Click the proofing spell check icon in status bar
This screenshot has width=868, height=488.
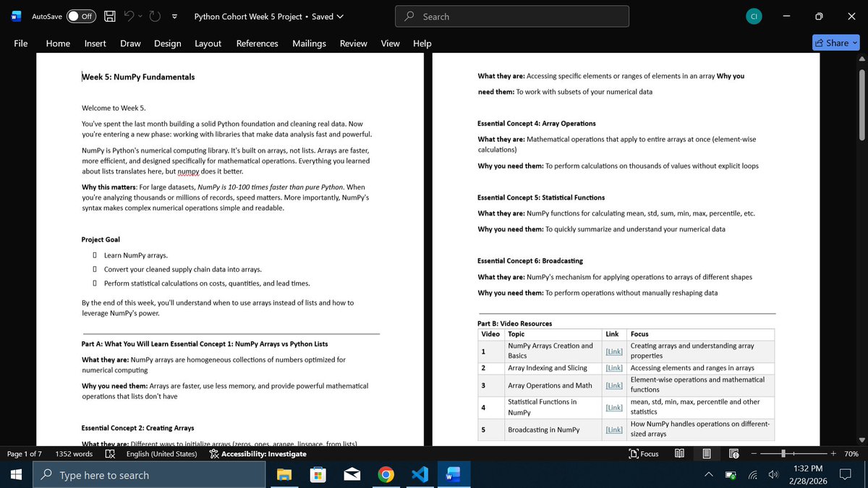tap(110, 454)
